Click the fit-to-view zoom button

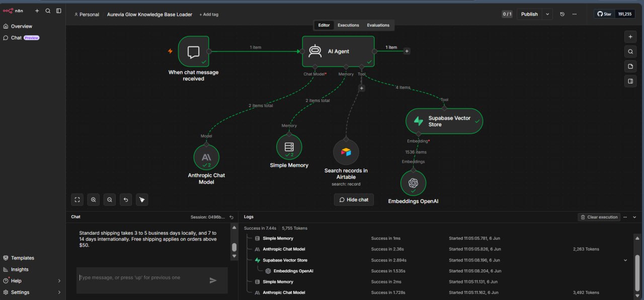coord(77,199)
